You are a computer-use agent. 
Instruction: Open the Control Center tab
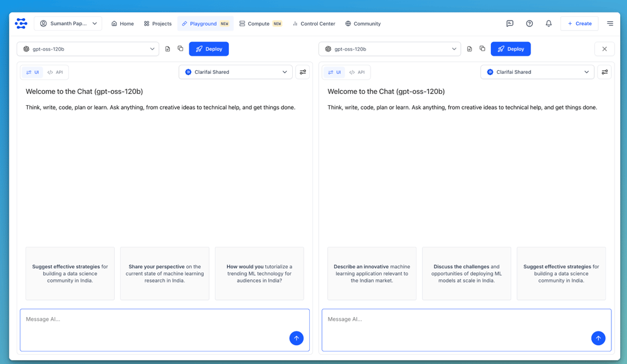point(313,24)
